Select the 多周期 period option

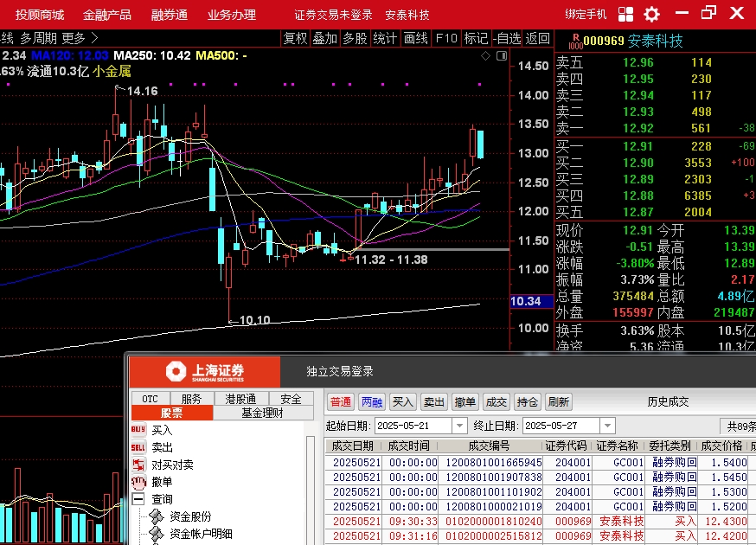click(39, 37)
